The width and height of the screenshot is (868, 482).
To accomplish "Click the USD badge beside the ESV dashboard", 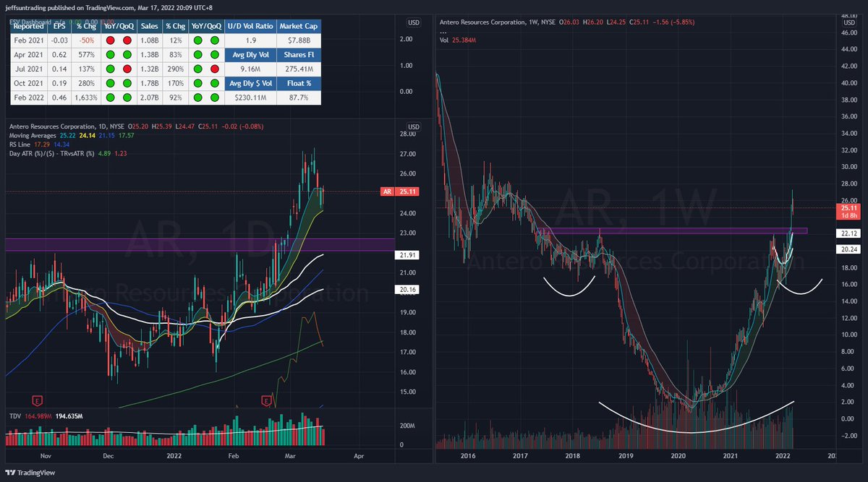I will click(x=414, y=22).
